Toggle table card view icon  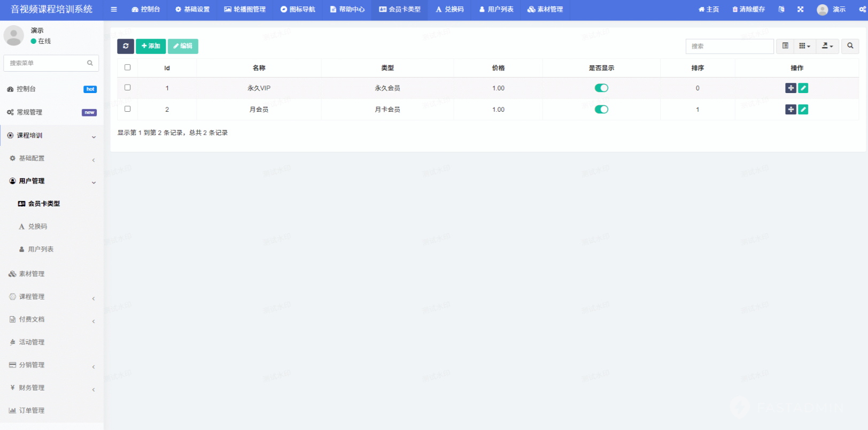point(785,46)
